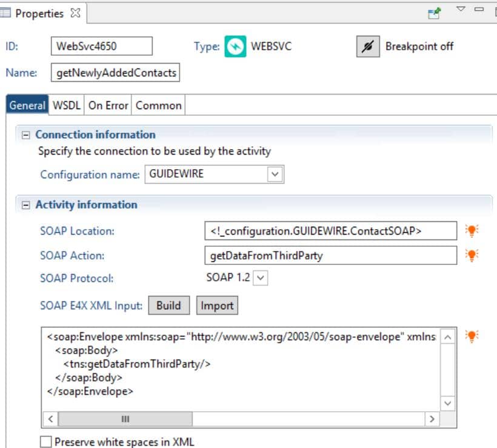Viewport: 497px width, 448px height.
Task: Click the pin properties icon in toolbar
Action: point(434,13)
